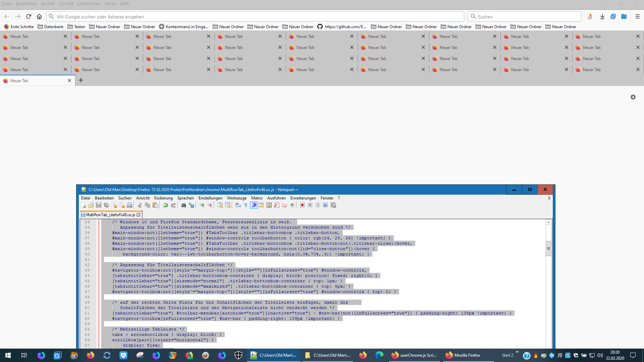Click Notepad++ Print icon

tap(129, 205)
